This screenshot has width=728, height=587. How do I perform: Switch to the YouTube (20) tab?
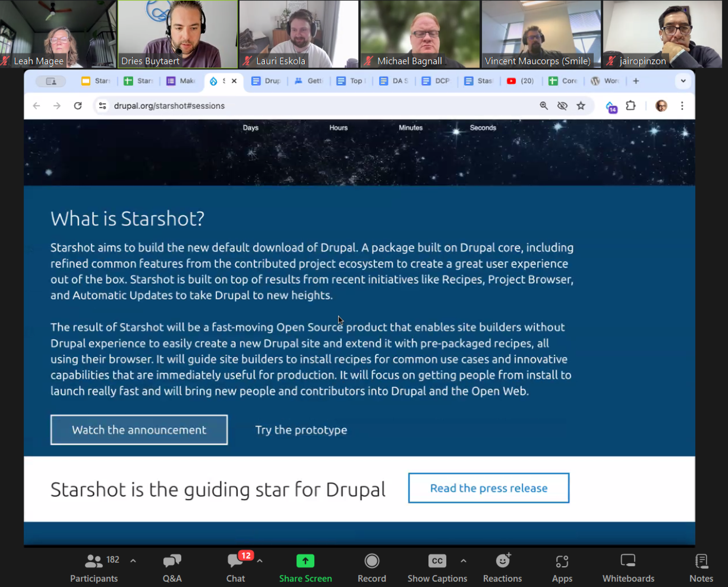coord(521,81)
